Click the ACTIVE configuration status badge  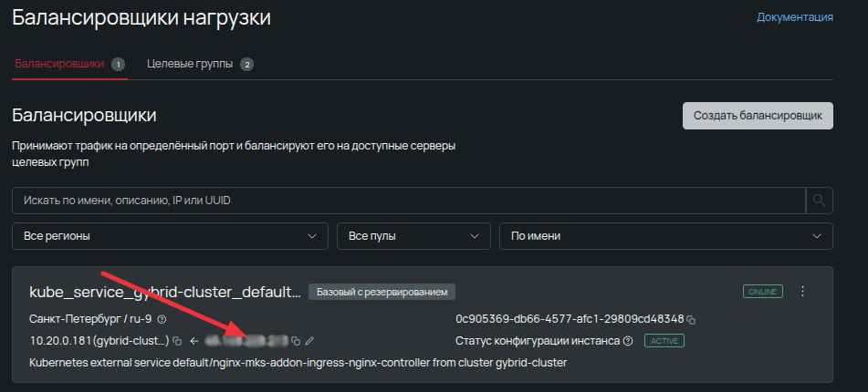664,341
